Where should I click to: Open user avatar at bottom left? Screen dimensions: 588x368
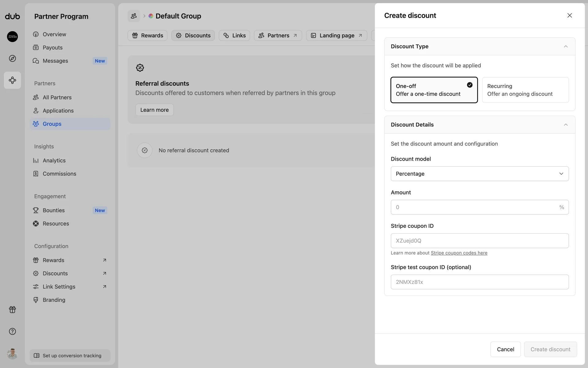(12, 354)
